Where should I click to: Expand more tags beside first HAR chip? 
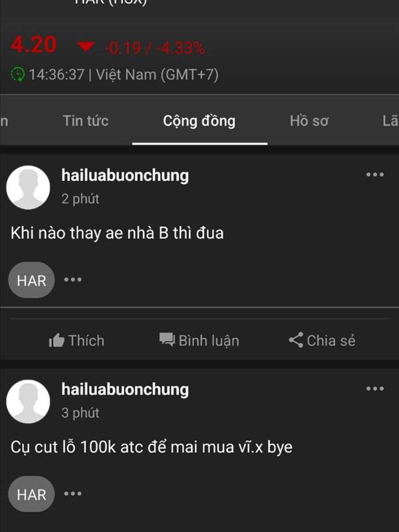73,279
